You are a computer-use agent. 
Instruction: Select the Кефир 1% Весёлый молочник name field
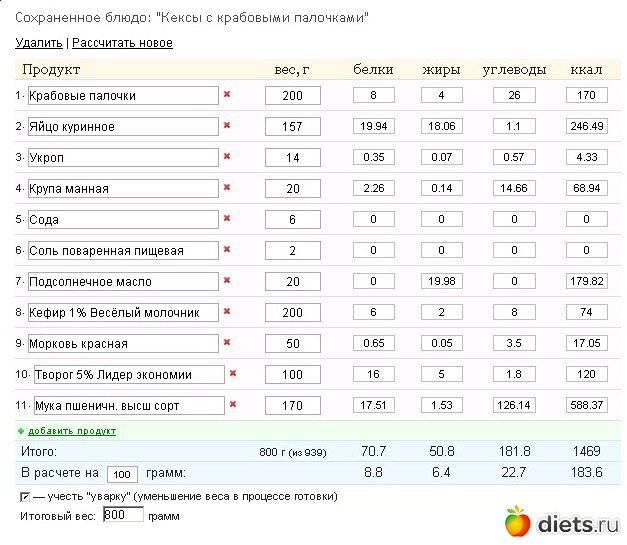pyautogui.click(x=123, y=313)
